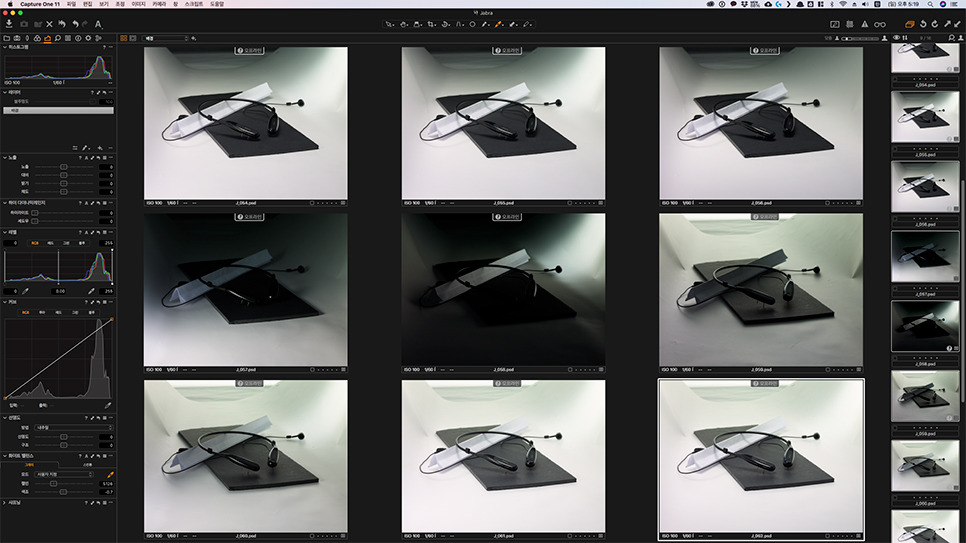
Task: Toggle the exposure warning triangle icon
Action: click(x=864, y=24)
